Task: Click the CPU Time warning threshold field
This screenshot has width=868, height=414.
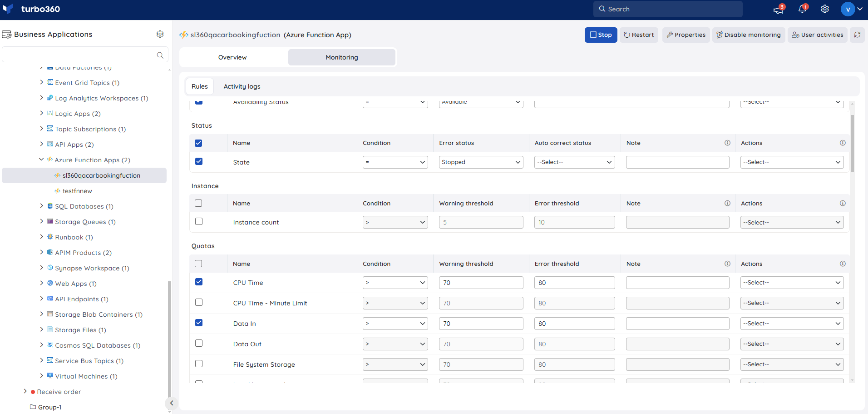Action: [481, 283]
